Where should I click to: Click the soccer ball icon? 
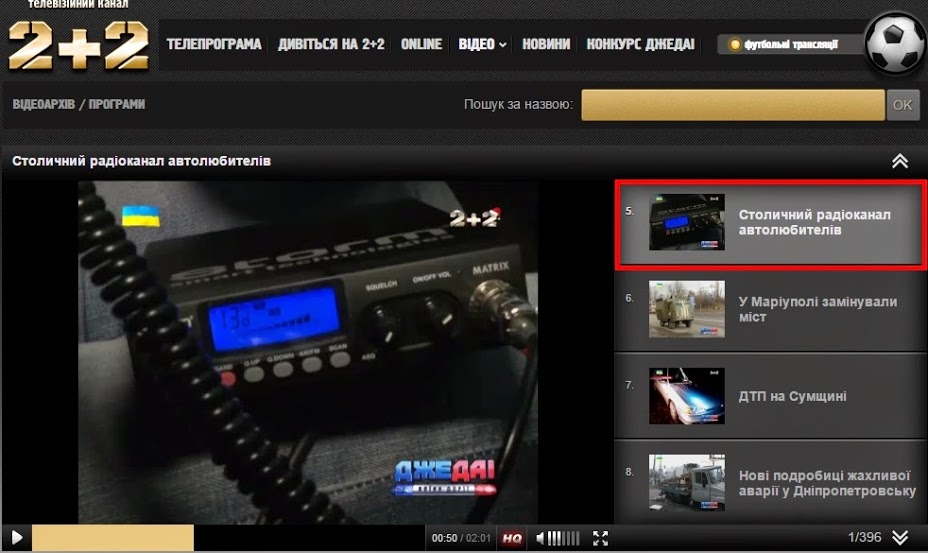click(895, 44)
